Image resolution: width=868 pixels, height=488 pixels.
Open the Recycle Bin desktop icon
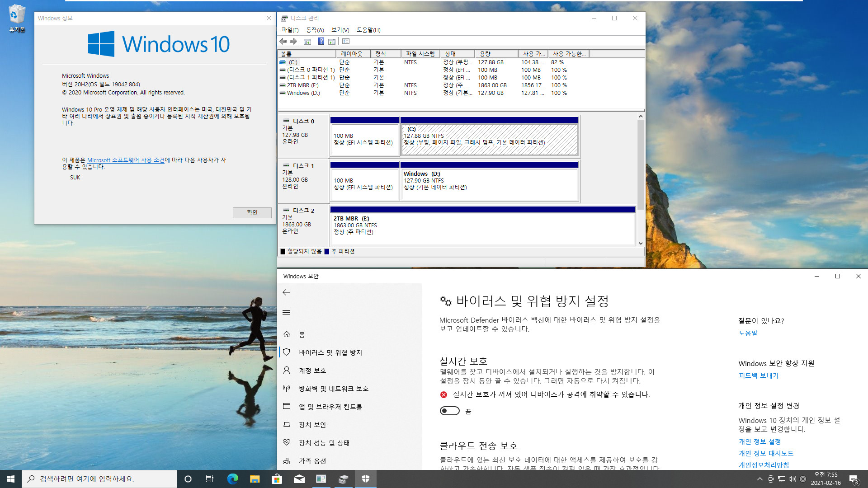(17, 19)
